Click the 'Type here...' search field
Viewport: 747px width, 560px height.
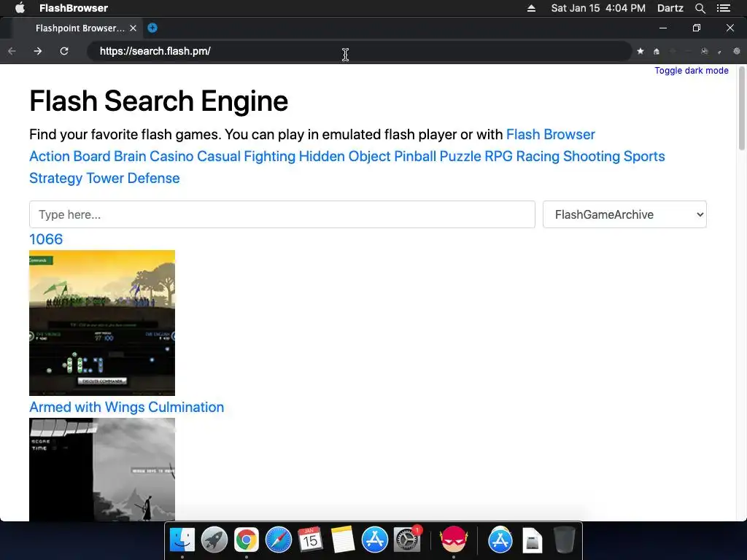tap(282, 214)
